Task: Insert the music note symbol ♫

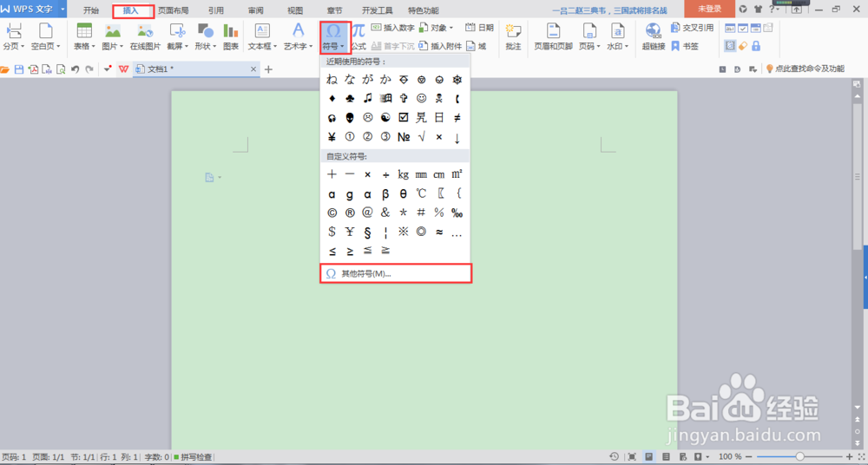Action: 367,99
